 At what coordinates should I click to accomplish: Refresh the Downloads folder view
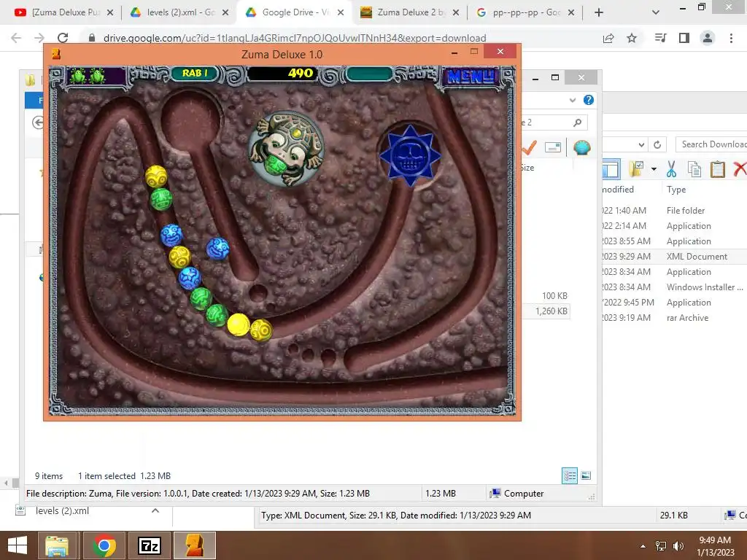tap(657, 145)
